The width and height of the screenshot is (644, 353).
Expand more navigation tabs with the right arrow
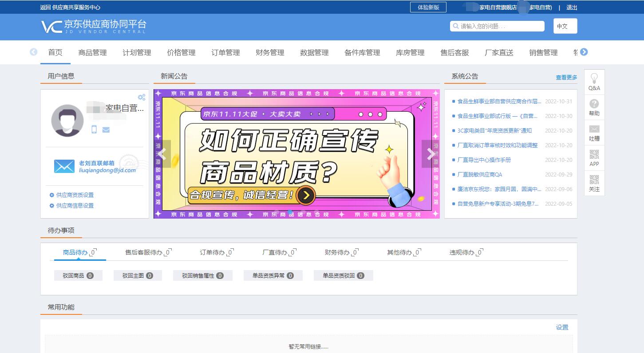coord(584,52)
